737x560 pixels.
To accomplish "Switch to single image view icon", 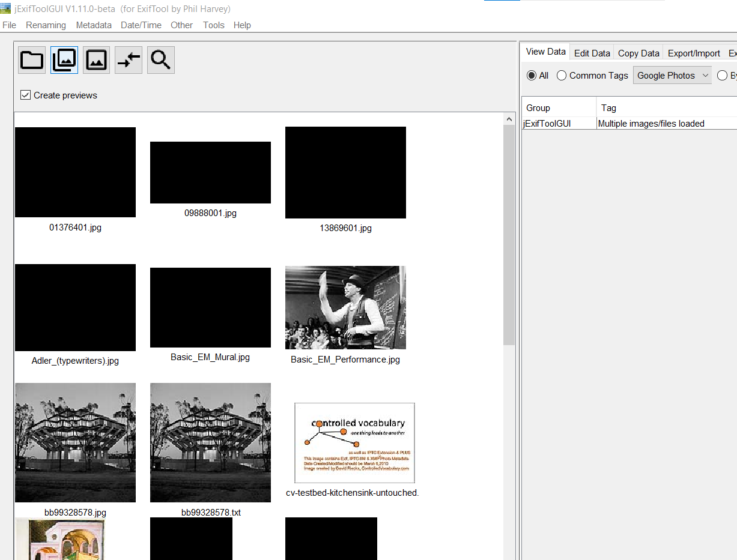I will coord(96,60).
